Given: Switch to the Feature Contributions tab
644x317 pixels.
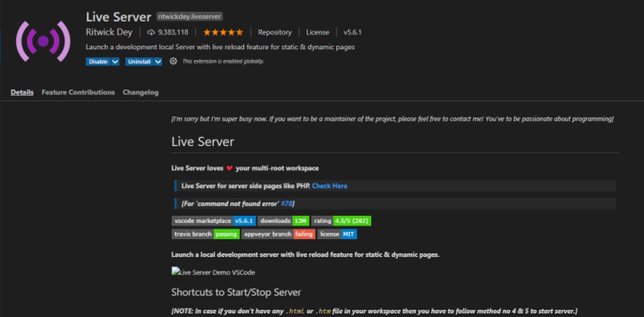Looking at the screenshot, I should click(78, 92).
